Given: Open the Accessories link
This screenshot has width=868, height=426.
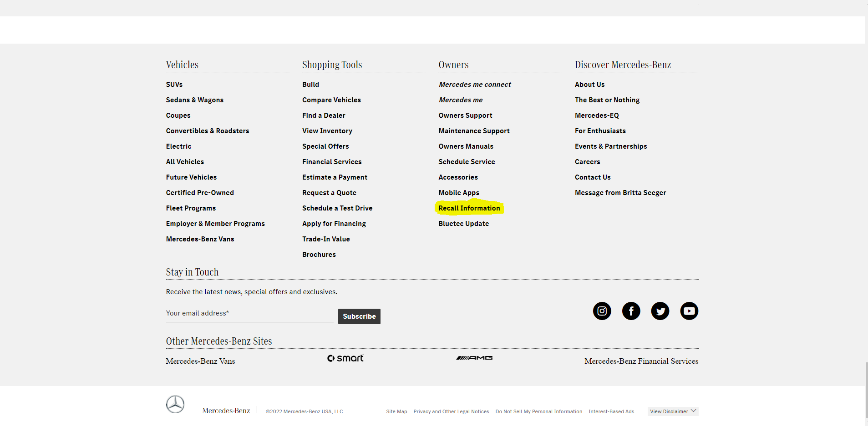Looking at the screenshot, I should click(458, 177).
